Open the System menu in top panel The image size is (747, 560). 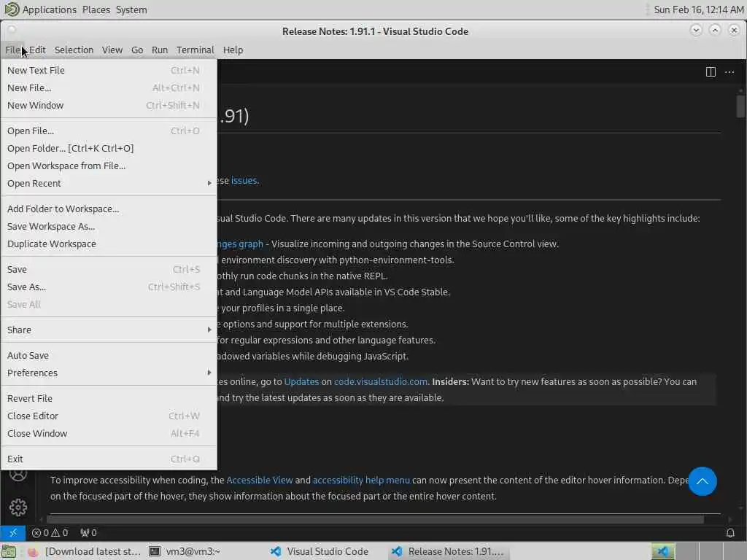pos(131,9)
